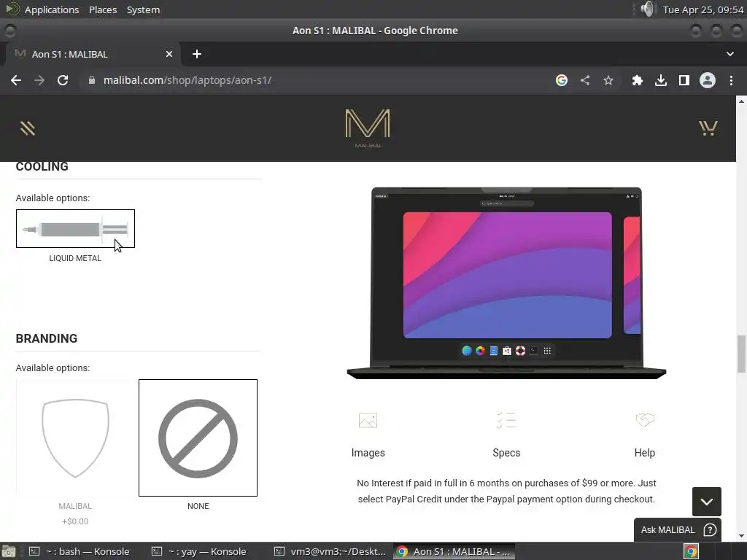Click the volume speaker icon in top panel
The image size is (747, 560).
click(648, 9)
